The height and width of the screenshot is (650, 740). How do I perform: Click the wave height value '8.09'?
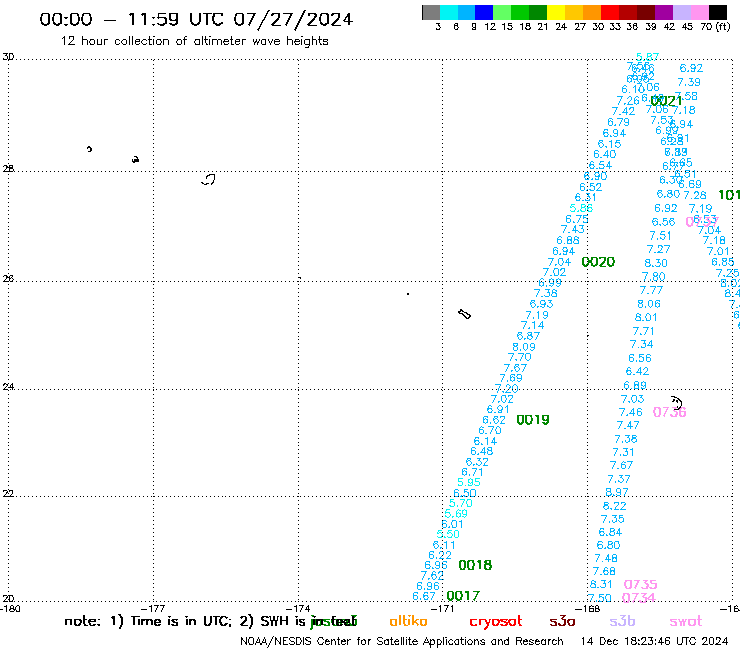coord(524,347)
